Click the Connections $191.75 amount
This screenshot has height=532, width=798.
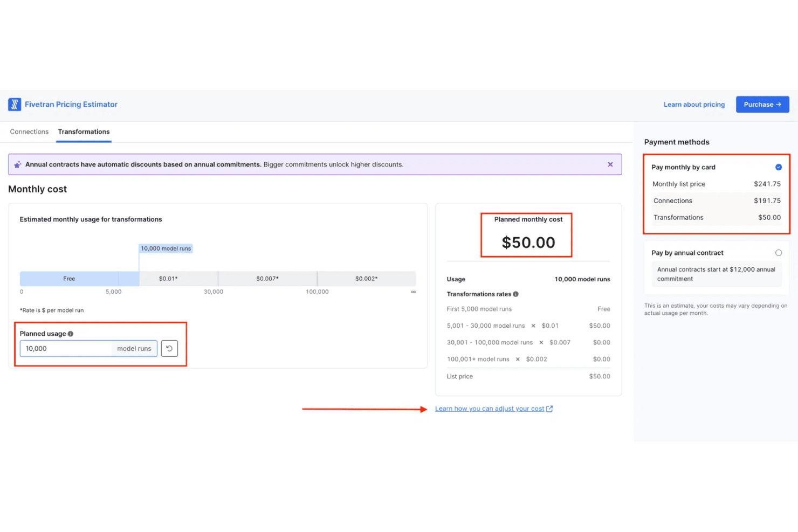767,201
